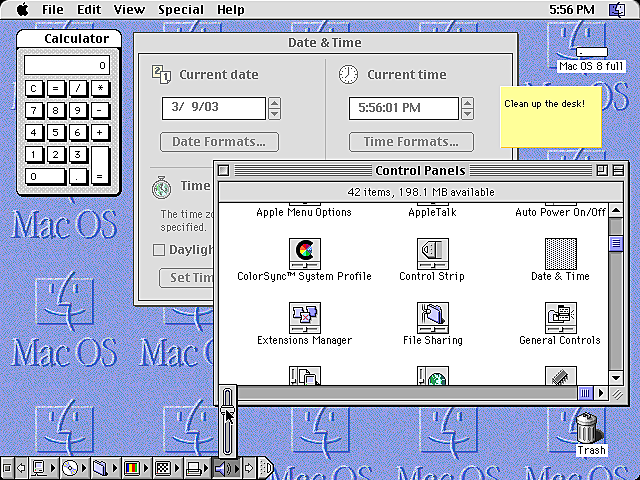
Task: Click the C clear key on the Calculator
Action: (x=34, y=88)
